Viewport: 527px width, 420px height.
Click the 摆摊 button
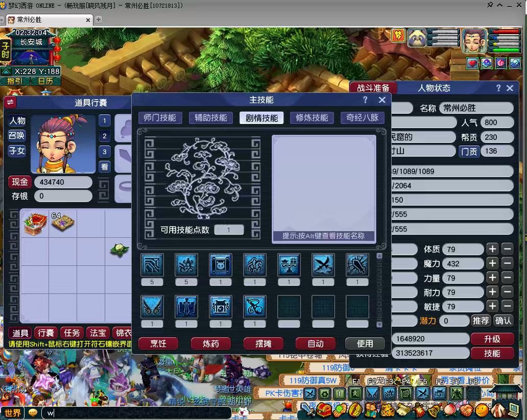[263, 343]
